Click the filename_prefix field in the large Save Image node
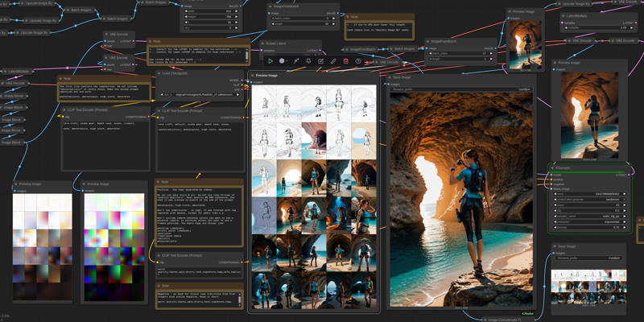 (461, 89)
